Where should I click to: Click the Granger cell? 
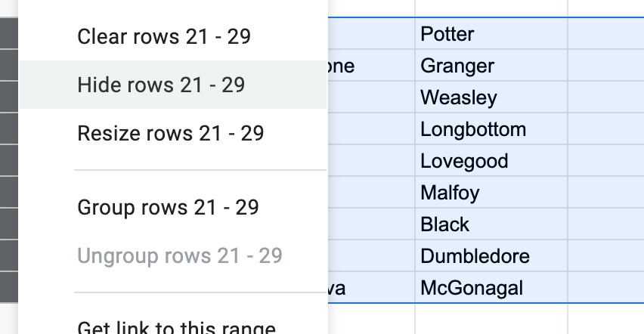point(491,66)
